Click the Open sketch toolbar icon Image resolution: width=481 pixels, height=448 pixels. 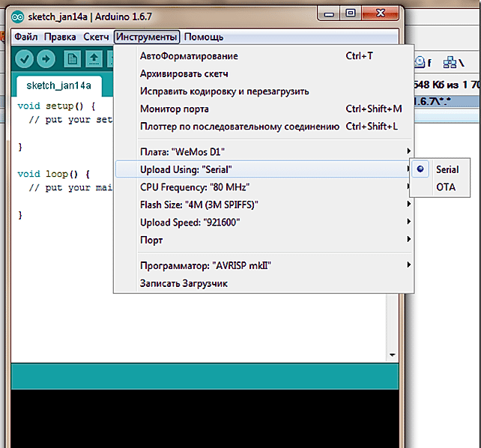[x=94, y=58]
